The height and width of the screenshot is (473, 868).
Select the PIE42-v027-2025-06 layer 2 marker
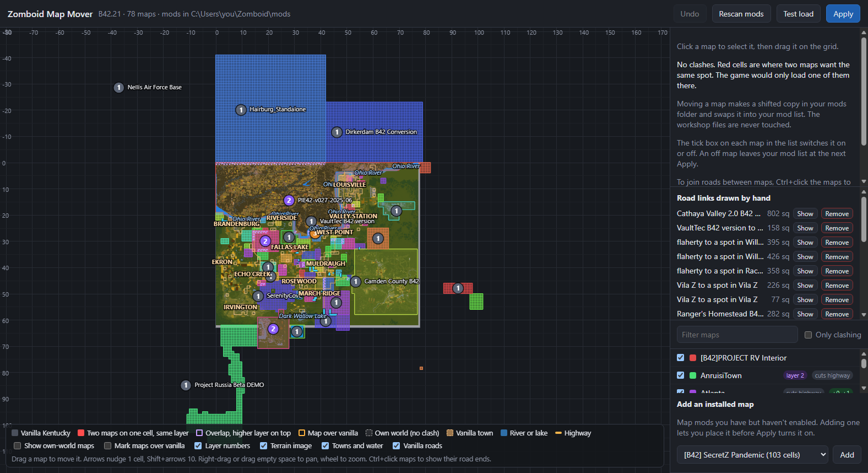coord(289,201)
